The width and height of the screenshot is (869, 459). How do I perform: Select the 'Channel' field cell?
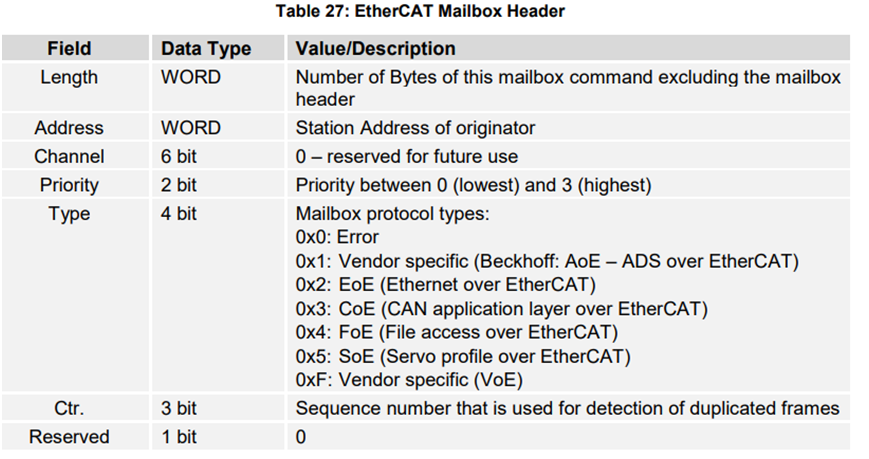coord(69,157)
